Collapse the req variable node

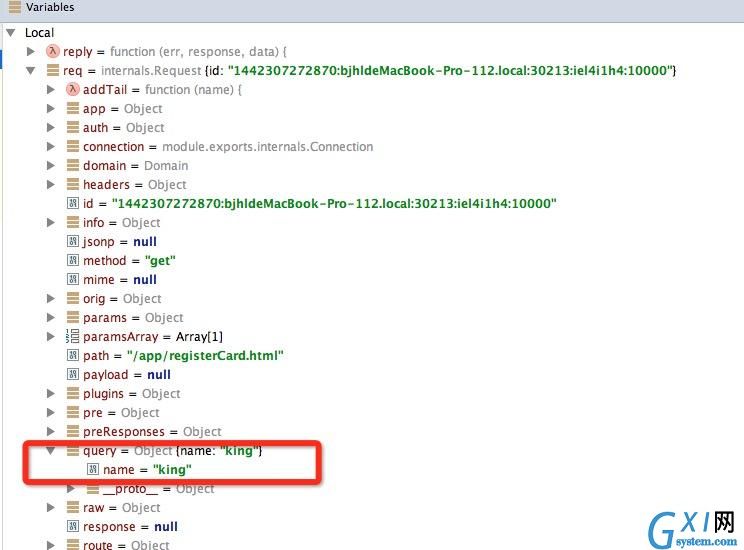tap(31, 71)
